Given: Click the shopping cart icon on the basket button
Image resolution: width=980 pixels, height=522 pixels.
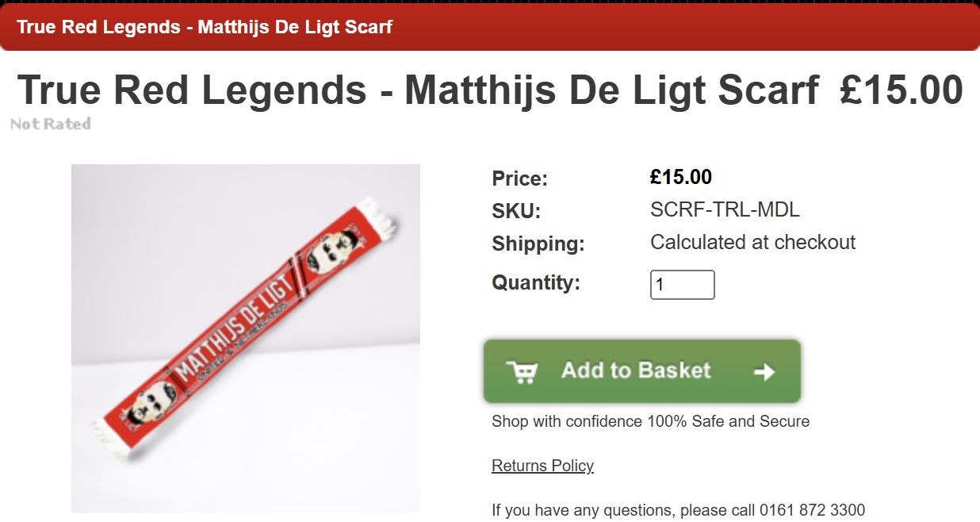Looking at the screenshot, I should [x=522, y=371].
